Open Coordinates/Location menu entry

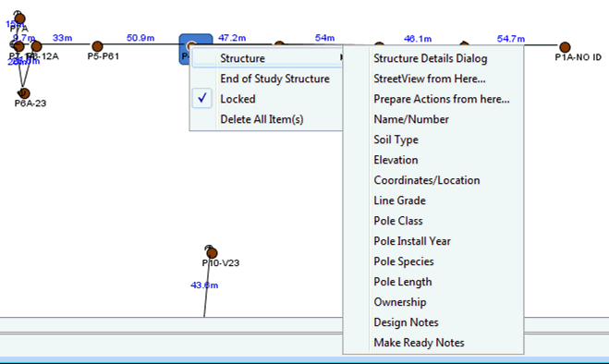426,180
